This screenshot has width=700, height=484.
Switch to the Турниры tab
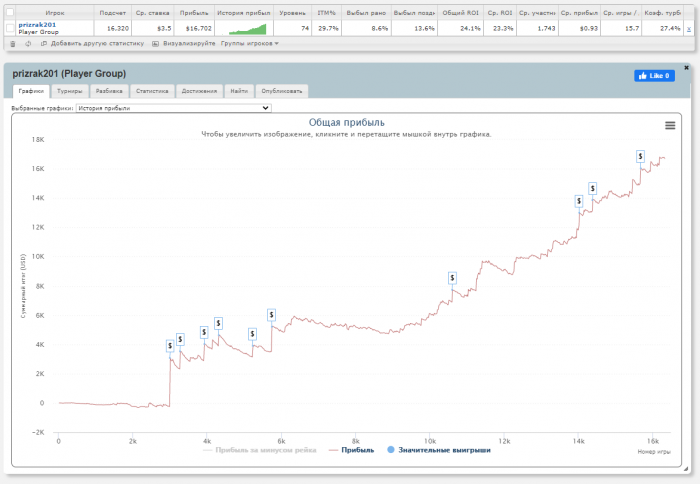(70, 91)
